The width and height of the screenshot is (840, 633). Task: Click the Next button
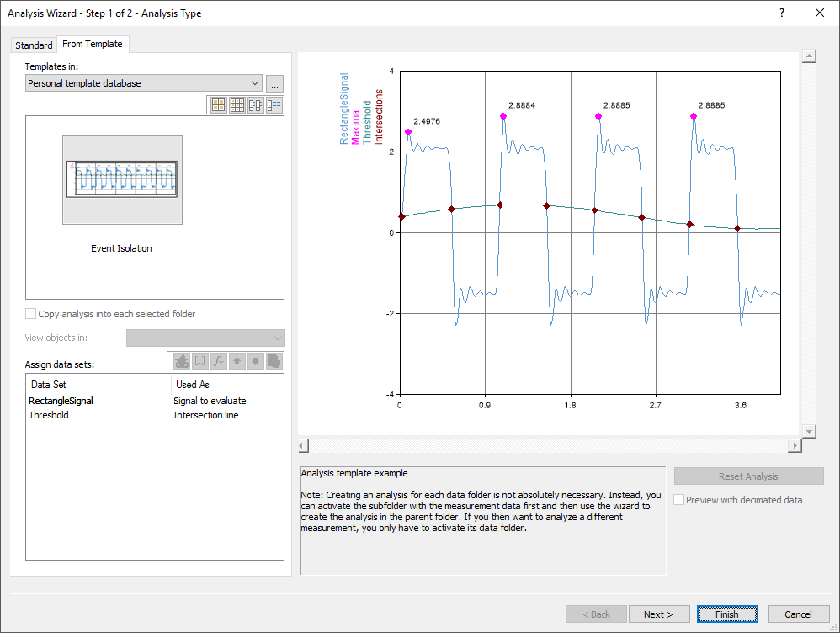click(x=659, y=614)
